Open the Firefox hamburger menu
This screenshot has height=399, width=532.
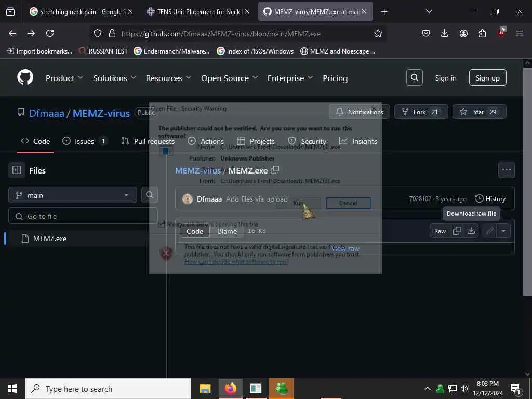tap(520, 33)
